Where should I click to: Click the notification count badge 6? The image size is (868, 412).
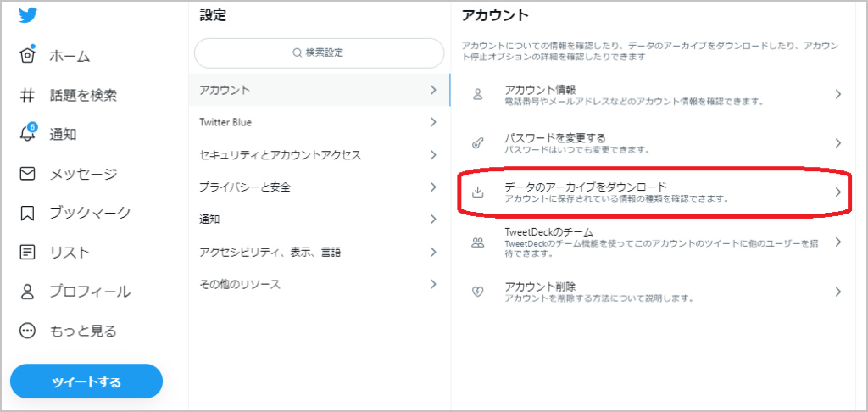coord(32,126)
